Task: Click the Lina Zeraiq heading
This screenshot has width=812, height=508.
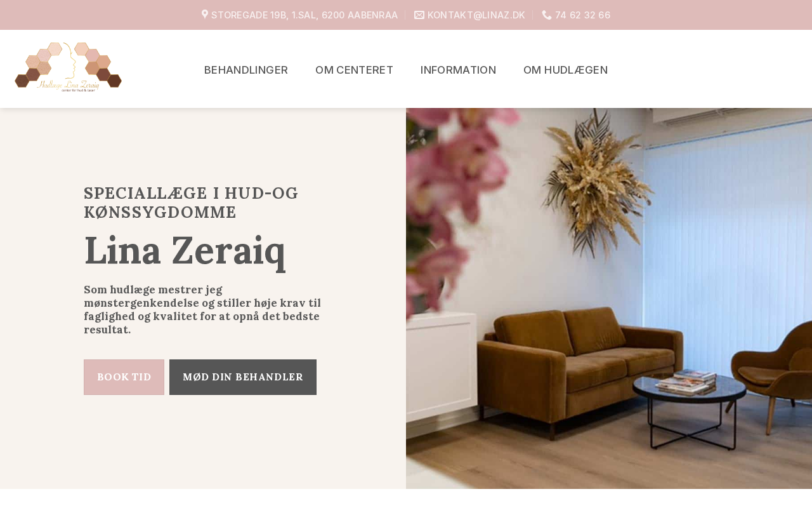Action: click(185, 251)
